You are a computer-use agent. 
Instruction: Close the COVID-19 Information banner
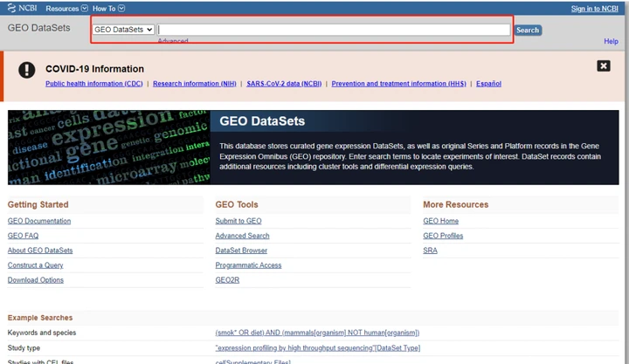coord(604,65)
